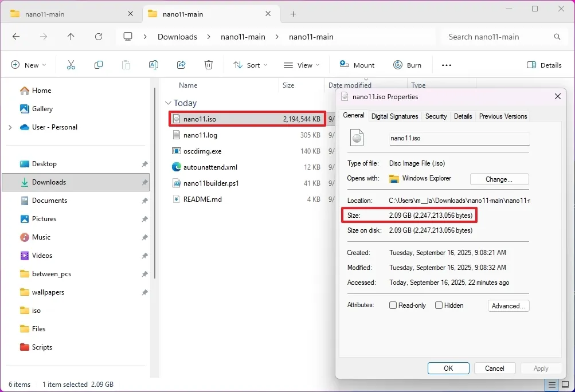Click the Change button for Opens with

point(498,179)
